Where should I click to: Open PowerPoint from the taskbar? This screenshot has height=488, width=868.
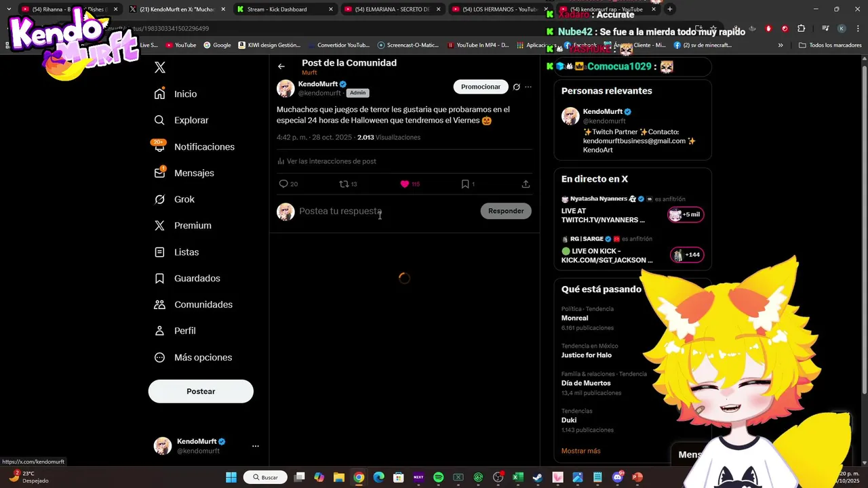click(x=637, y=477)
